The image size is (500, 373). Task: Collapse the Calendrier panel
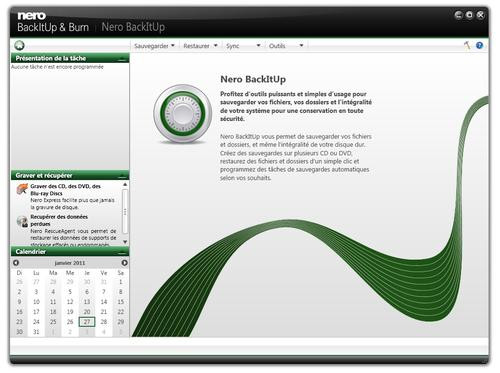[123, 252]
